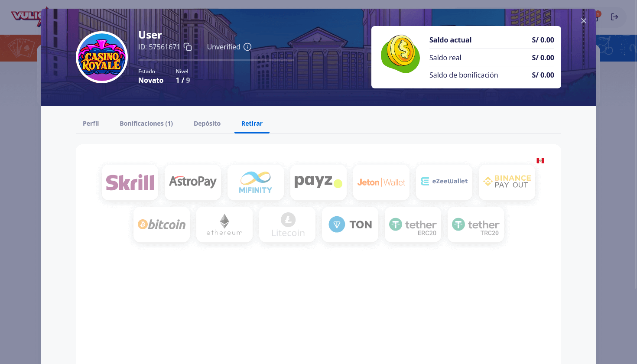
Task: Choose AstroPay as withdrawal option
Action: click(x=193, y=182)
